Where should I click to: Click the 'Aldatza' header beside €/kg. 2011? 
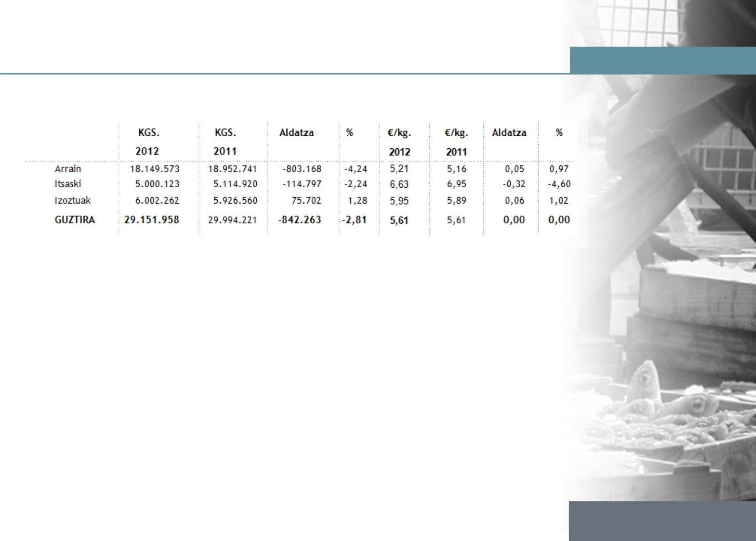click(x=509, y=133)
